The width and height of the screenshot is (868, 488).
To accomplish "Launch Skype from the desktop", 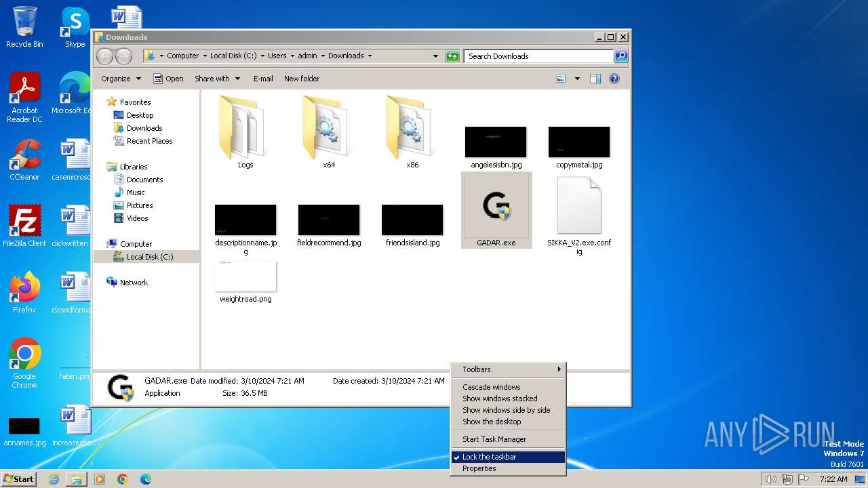I will 75,27.
